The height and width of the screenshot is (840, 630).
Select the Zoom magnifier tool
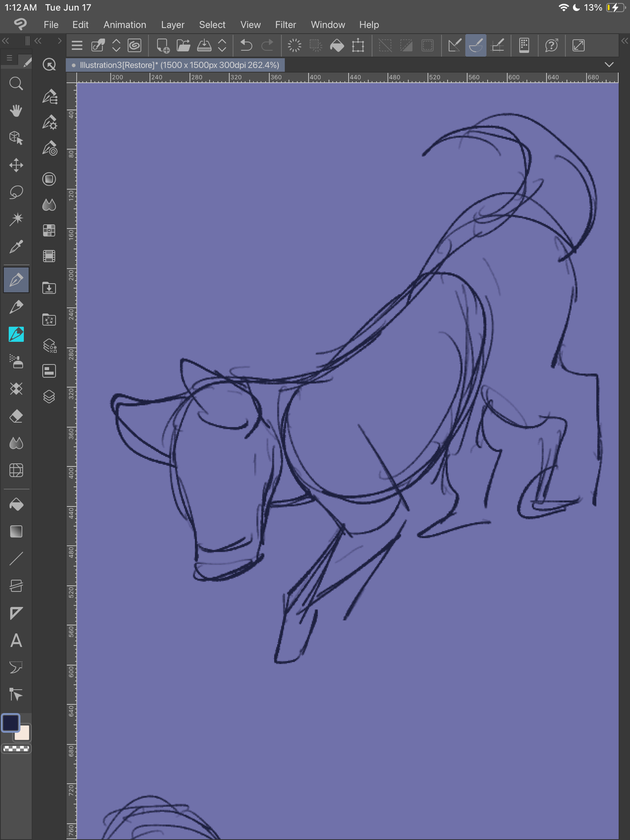point(16,84)
